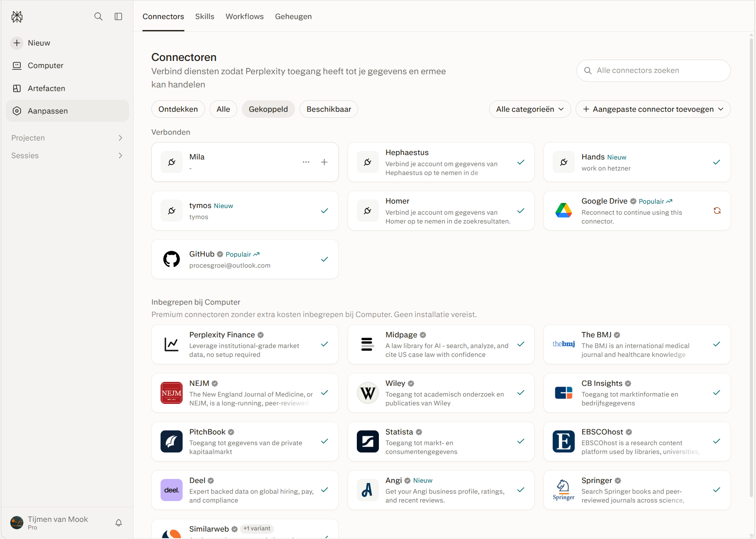Image resolution: width=756 pixels, height=539 pixels.
Task: Switch to the Skills tab
Action: point(205,16)
